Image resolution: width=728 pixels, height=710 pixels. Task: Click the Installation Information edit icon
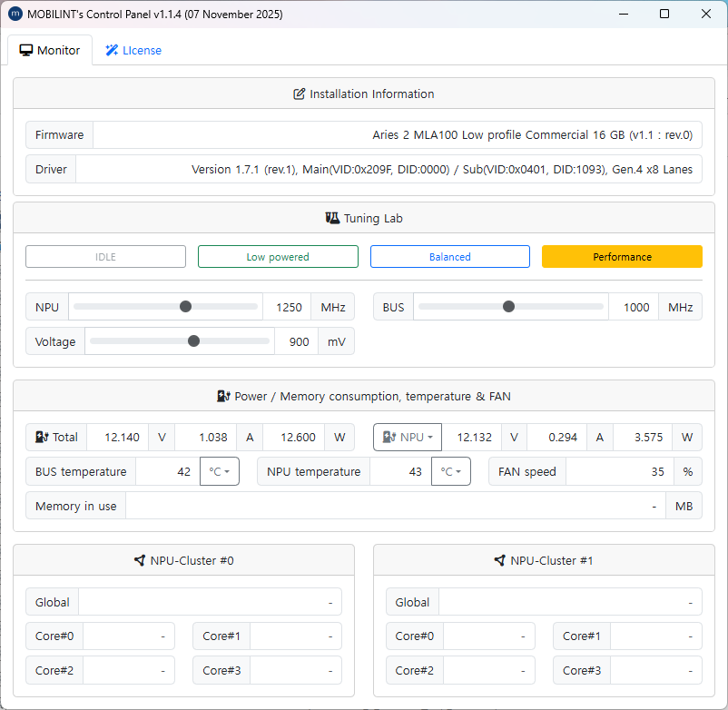pyautogui.click(x=299, y=94)
